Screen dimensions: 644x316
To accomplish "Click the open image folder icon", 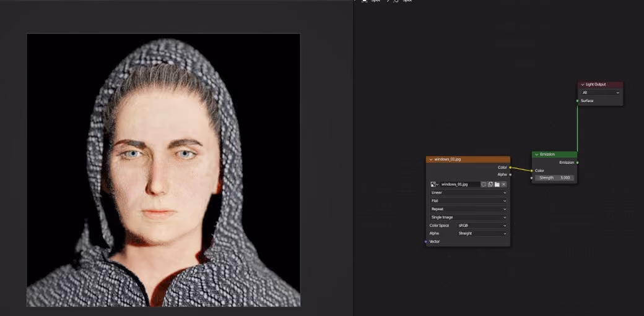I will coord(497,184).
